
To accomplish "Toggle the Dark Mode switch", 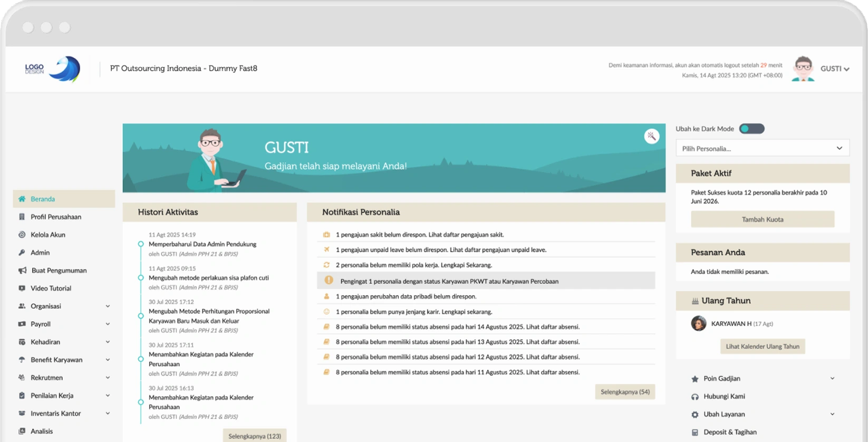I will pos(751,129).
